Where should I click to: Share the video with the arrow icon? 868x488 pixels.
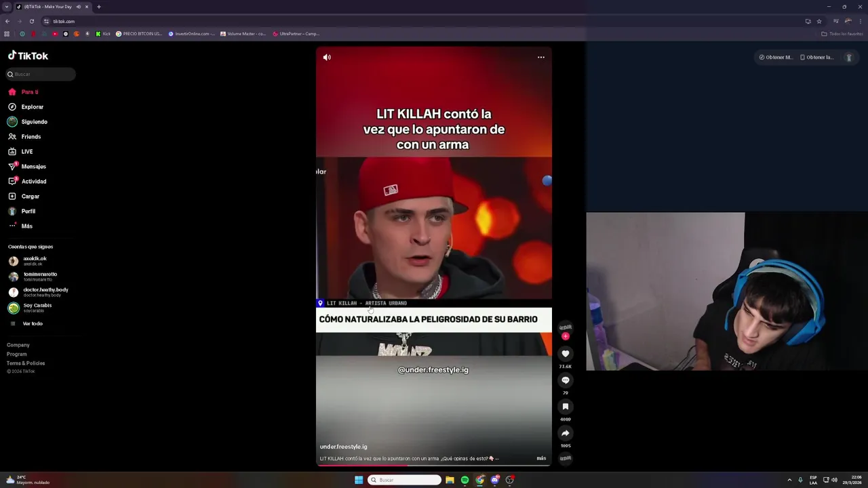[565, 432]
